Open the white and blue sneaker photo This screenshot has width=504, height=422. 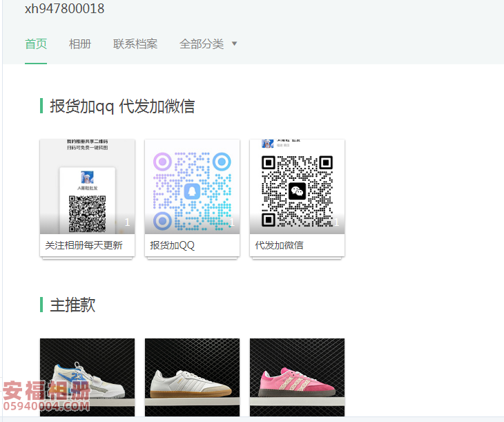click(88, 377)
